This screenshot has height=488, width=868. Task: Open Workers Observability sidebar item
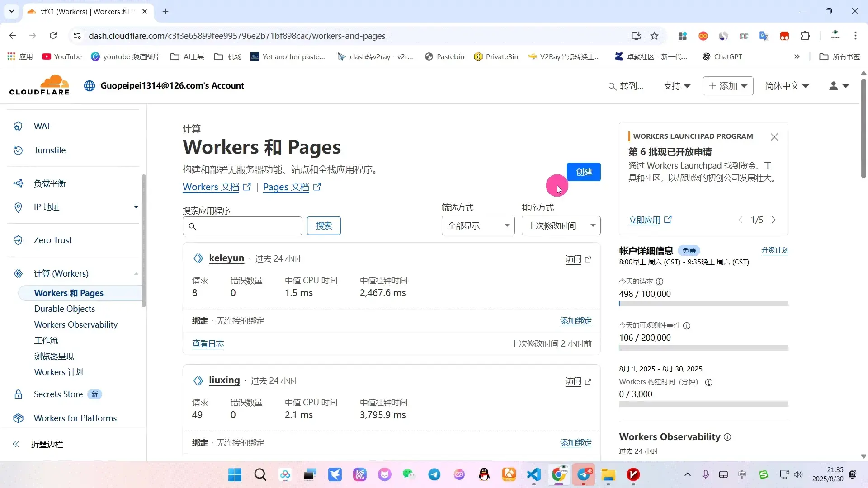[76, 324]
